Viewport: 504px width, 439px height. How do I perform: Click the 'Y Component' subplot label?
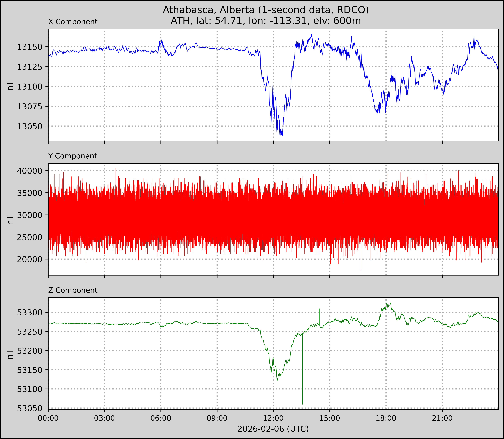73,156
